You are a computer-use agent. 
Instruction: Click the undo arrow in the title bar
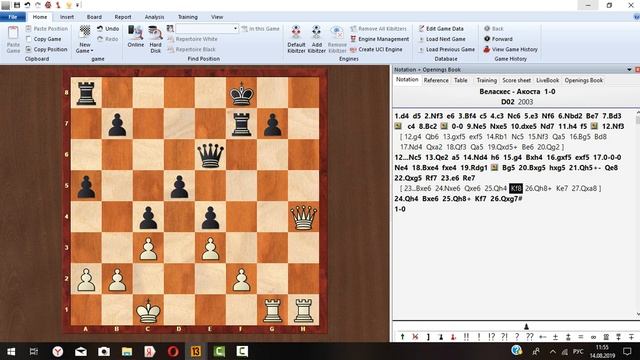[27, 5]
